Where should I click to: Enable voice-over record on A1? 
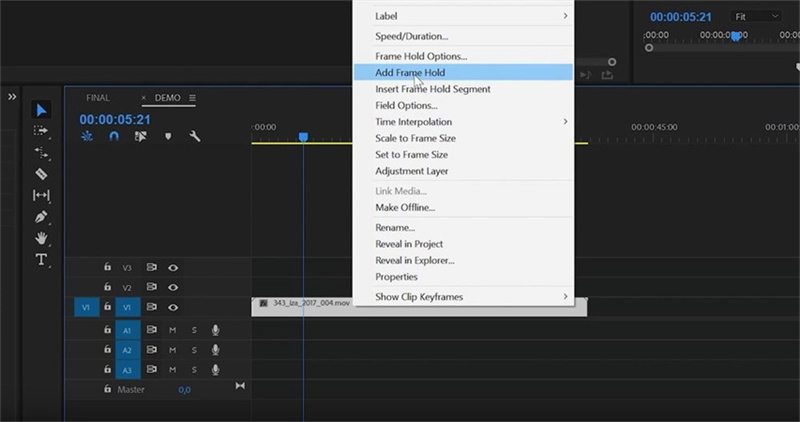[215, 330]
